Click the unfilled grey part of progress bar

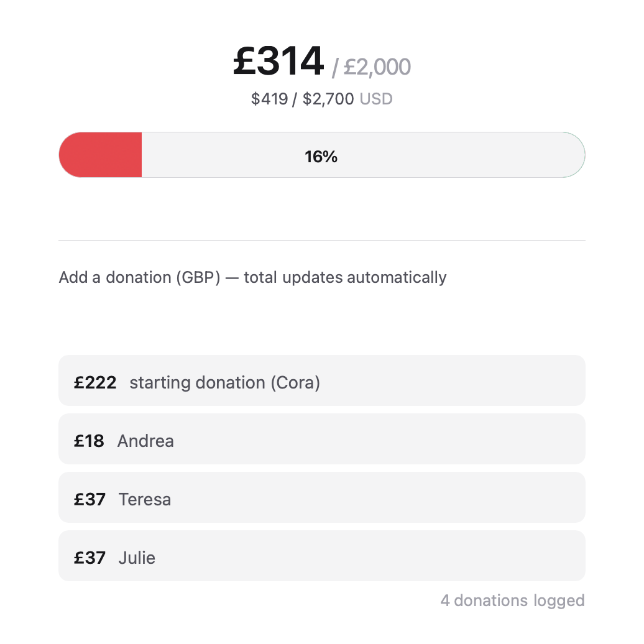363,155
